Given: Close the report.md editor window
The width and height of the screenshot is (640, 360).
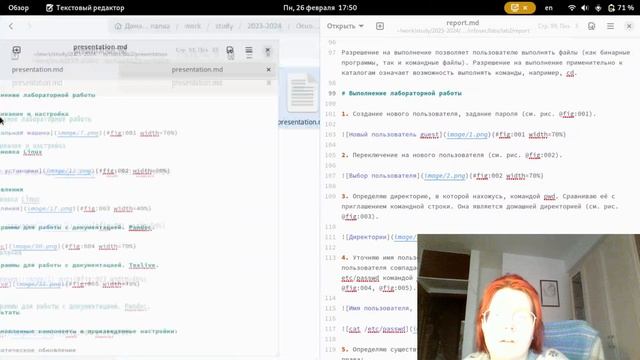Looking at the screenshot, I should click(x=629, y=26).
